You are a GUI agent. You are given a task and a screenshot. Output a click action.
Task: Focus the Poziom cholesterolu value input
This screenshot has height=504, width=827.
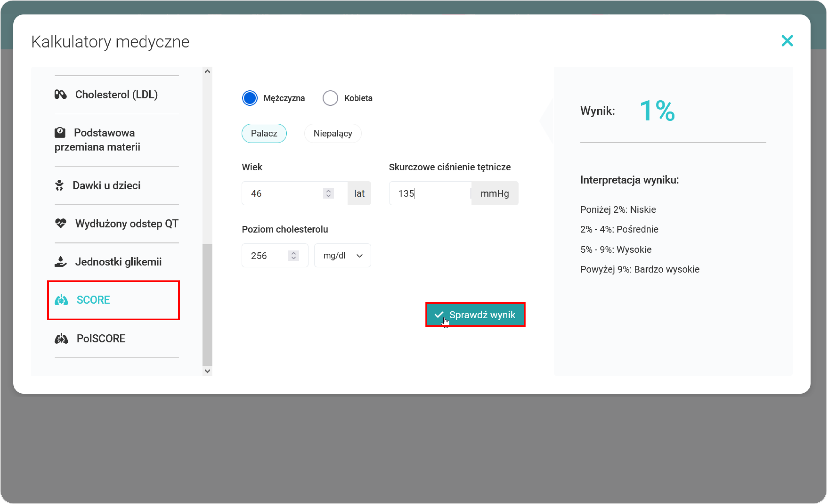click(275, 255)
